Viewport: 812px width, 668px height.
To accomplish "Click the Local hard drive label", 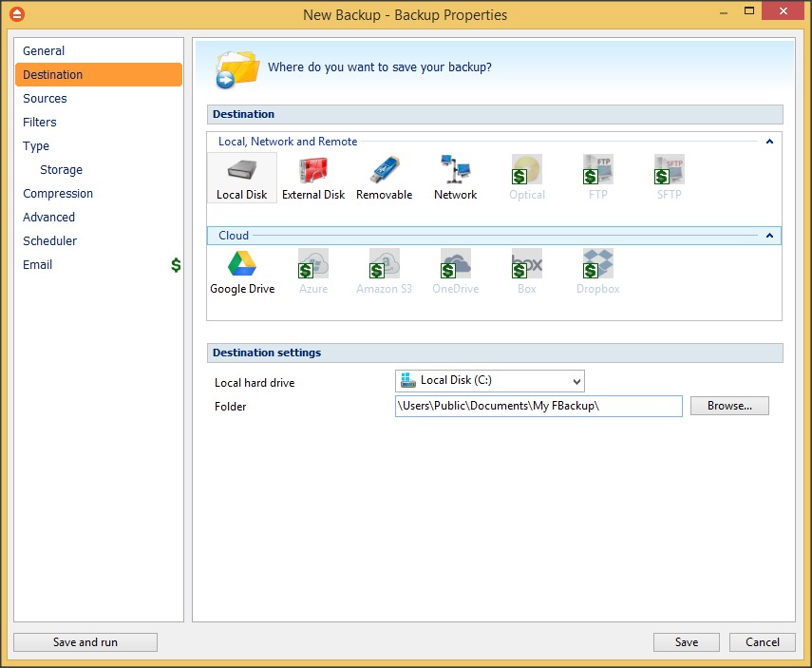I will [255, 382].
